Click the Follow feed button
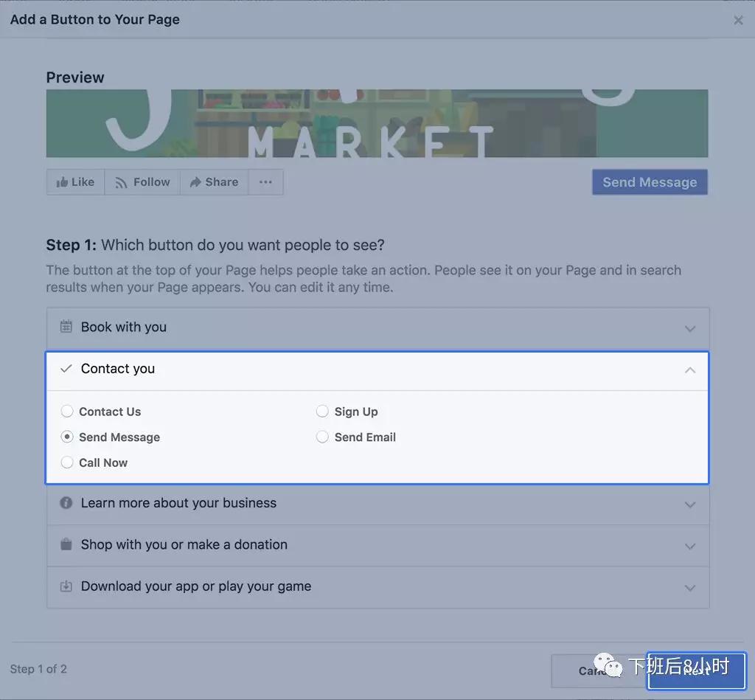Viewport: 755px width, 700px height. coord(142,182)
